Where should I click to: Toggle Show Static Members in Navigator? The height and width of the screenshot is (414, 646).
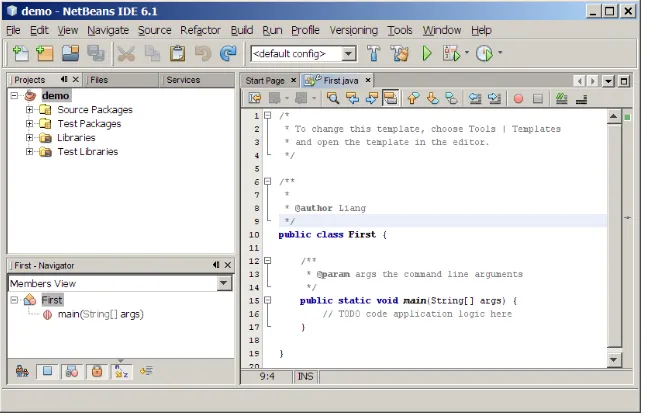pyautogui.click(x=72, y=372)
